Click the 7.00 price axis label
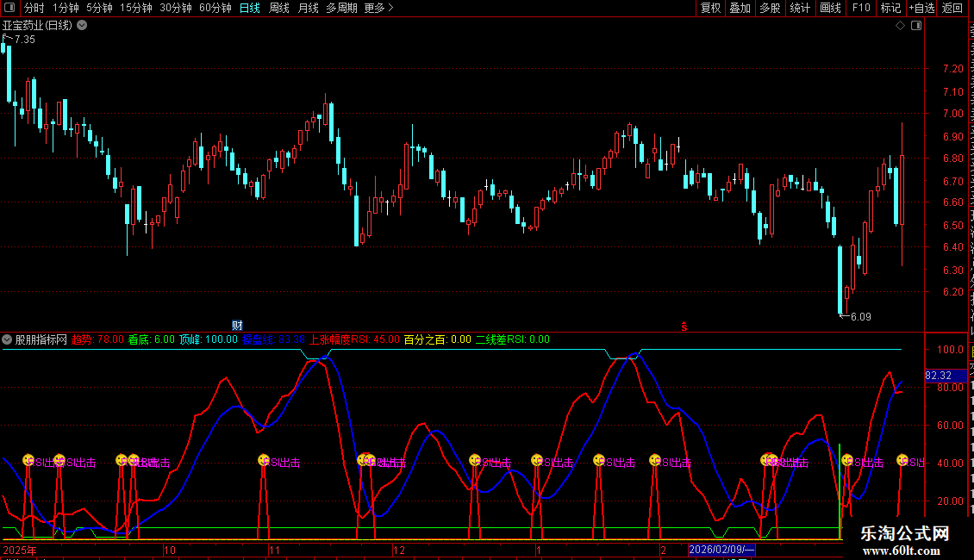The width and height of the screenshot is (974, 560). 953,114
